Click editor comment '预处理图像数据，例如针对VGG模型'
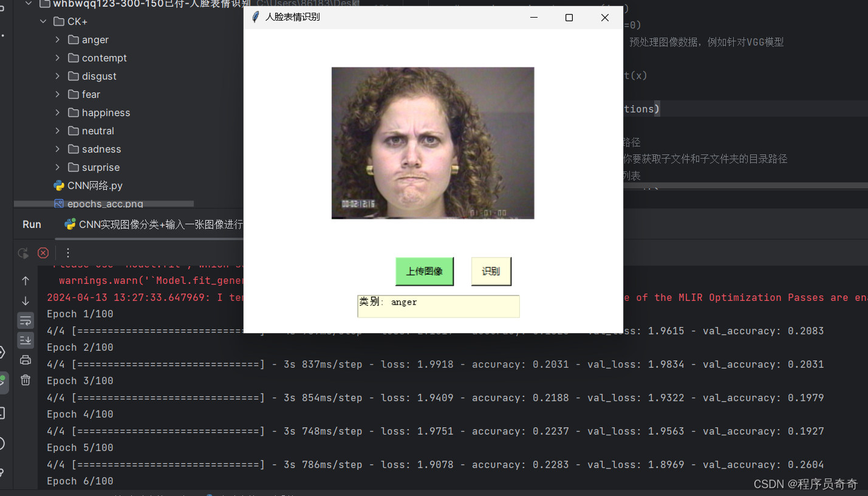 click(706, 42)
